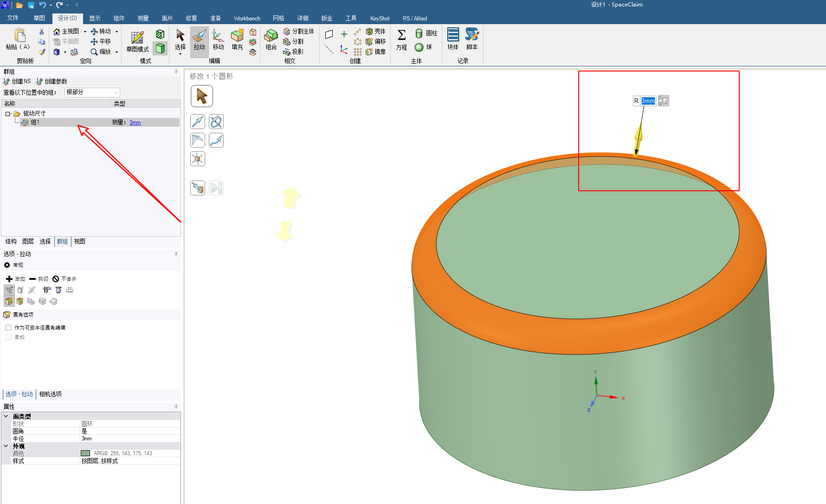Collapse the 面类型 property section
Image resolution: width=826 pixels, height=504 pixels.
point(6,416)
